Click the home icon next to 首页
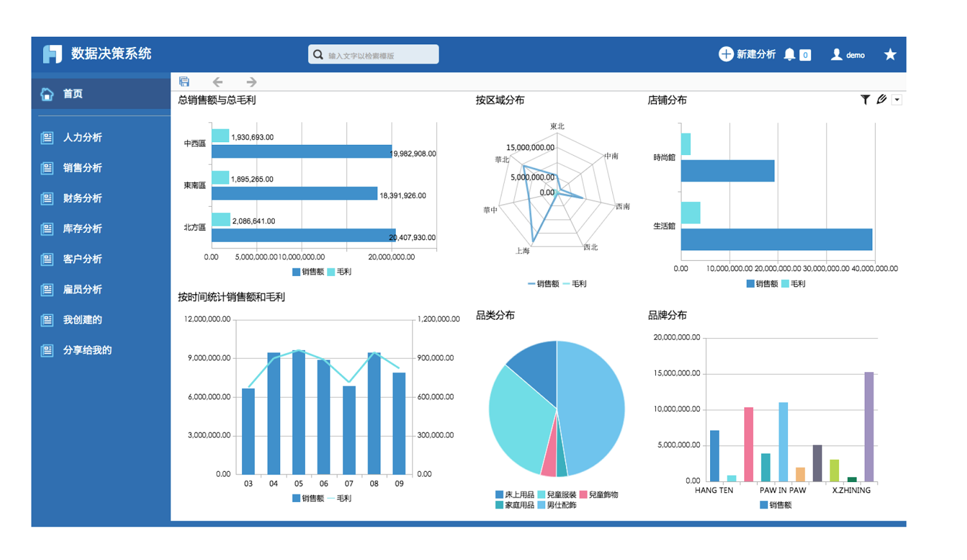 click(47, 93)
